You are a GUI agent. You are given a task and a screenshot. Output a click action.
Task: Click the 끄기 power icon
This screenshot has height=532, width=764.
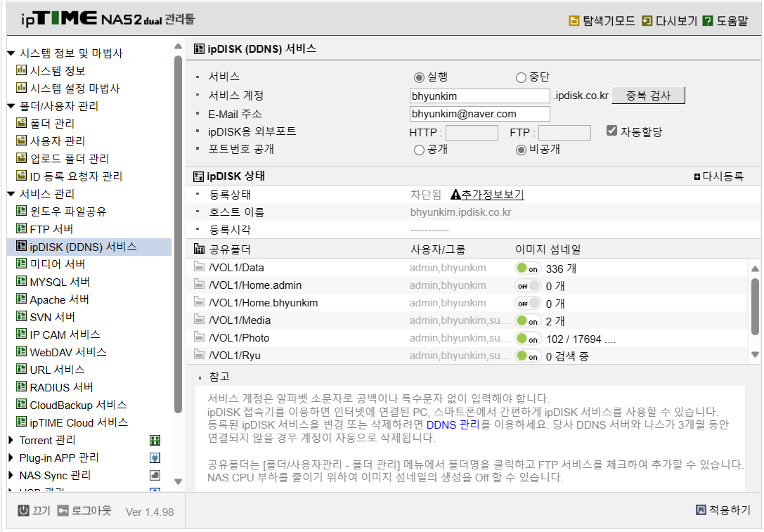pyautogui.click(x=23, y=510)
